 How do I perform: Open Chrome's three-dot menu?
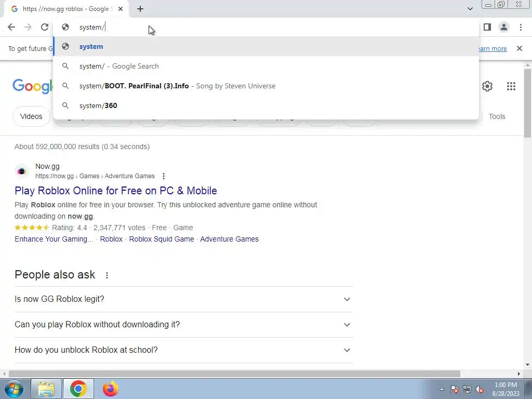coord(521,27)
